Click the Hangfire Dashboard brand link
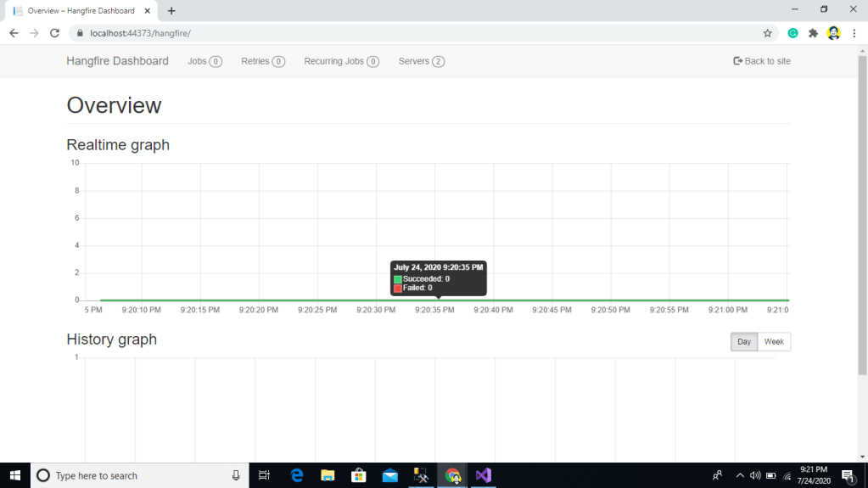 (117, 61)
